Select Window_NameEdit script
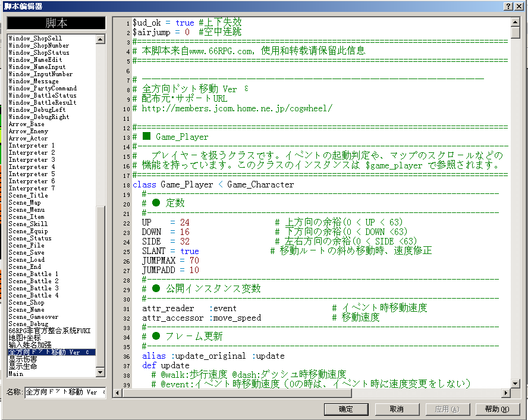528x420 pixels. pyautogui.click(x=35, y=59)
